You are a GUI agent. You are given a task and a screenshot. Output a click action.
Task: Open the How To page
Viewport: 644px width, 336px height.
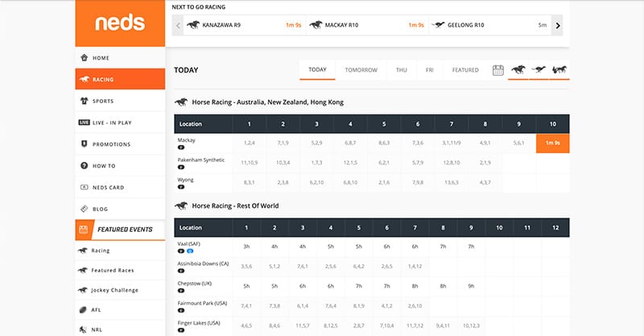click(120, 166)
